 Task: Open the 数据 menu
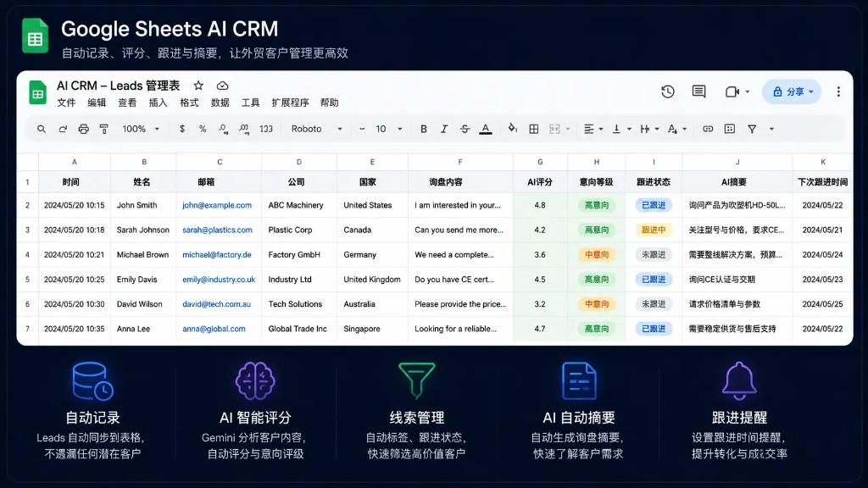[220, 103]
